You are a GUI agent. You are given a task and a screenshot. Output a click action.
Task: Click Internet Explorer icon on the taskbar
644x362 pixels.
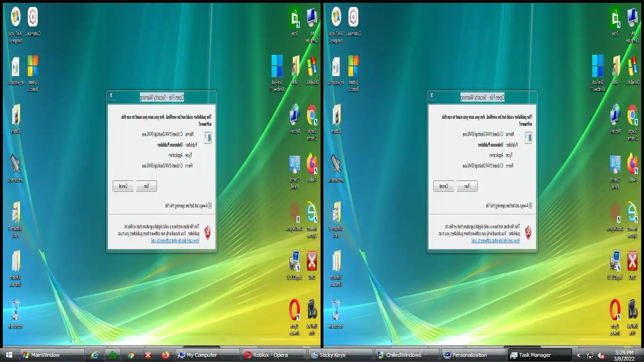[95, 355]
